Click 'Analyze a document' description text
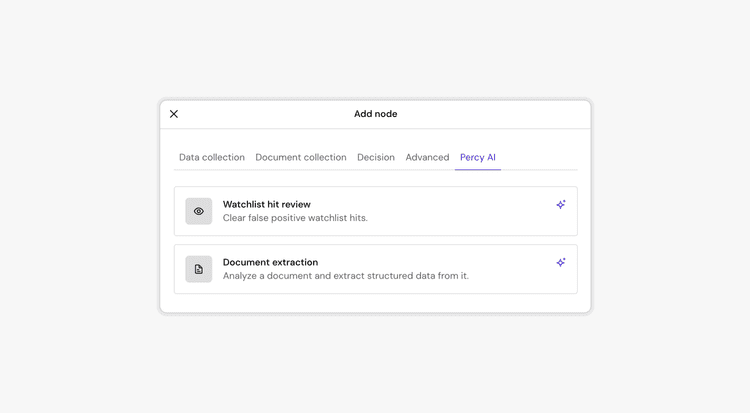 pyautogui.click(x=345, y=276)
